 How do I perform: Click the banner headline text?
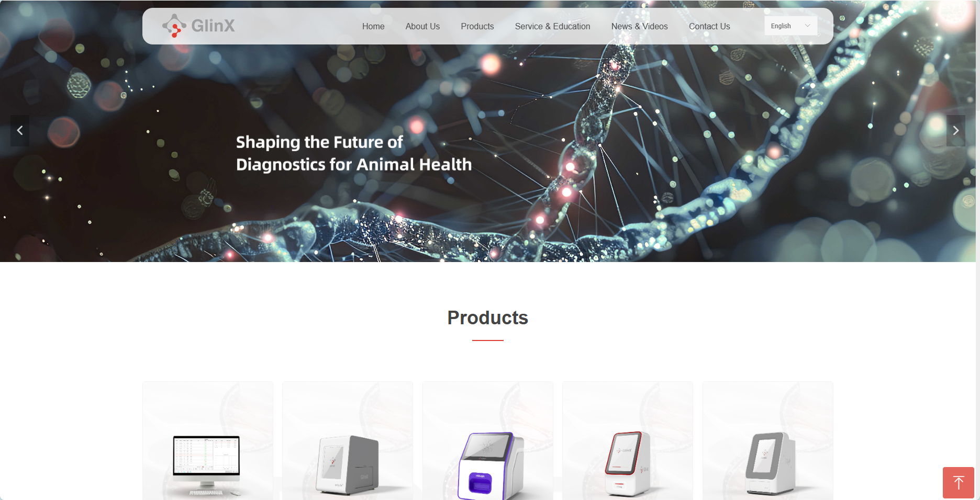[354, 153]
